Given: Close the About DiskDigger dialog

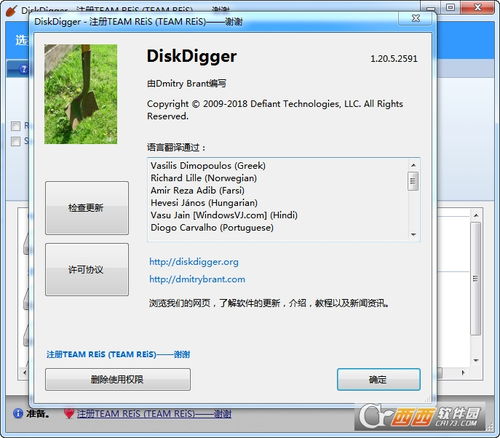Looking at the screenshot, I should pos(415,18).
